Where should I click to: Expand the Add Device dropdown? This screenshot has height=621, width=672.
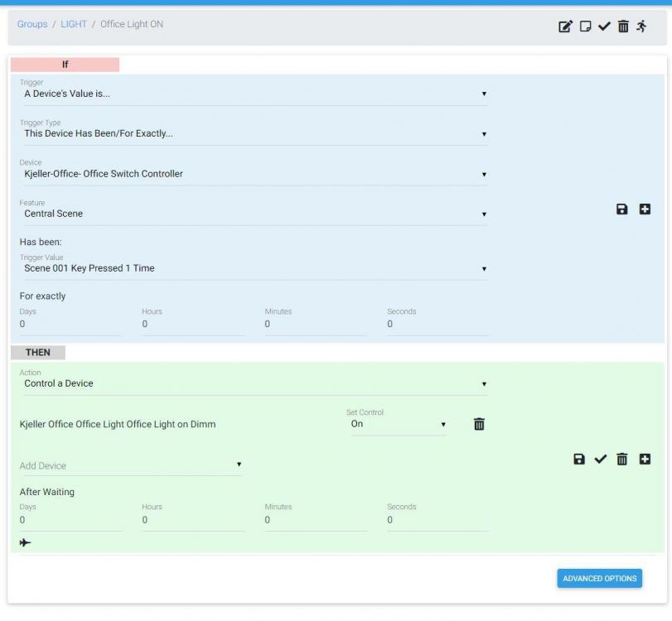click(130, 465)
